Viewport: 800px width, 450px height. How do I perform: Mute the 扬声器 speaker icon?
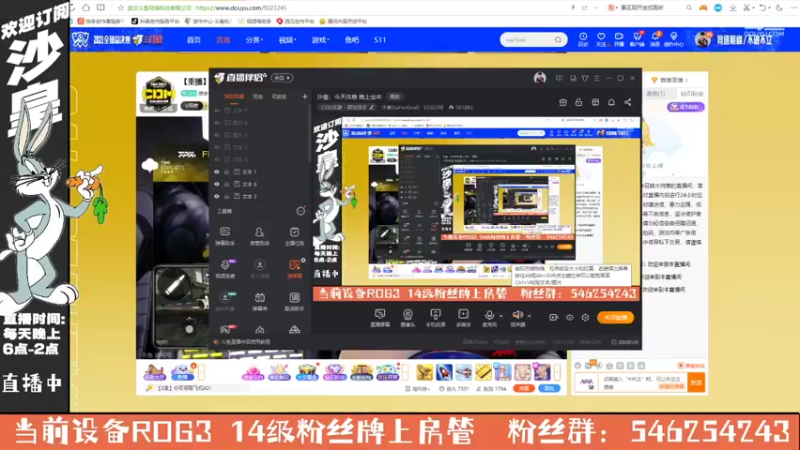tap(517, 317)
